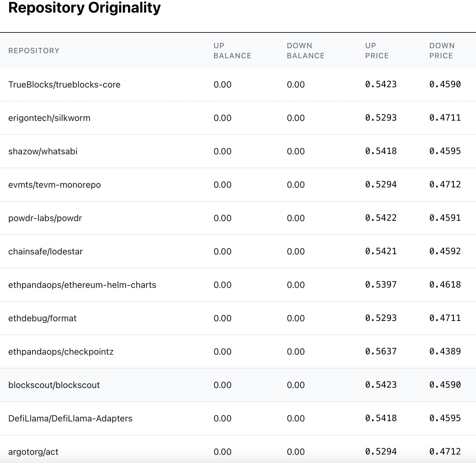Click the Down Price column header

click(442, 51)
